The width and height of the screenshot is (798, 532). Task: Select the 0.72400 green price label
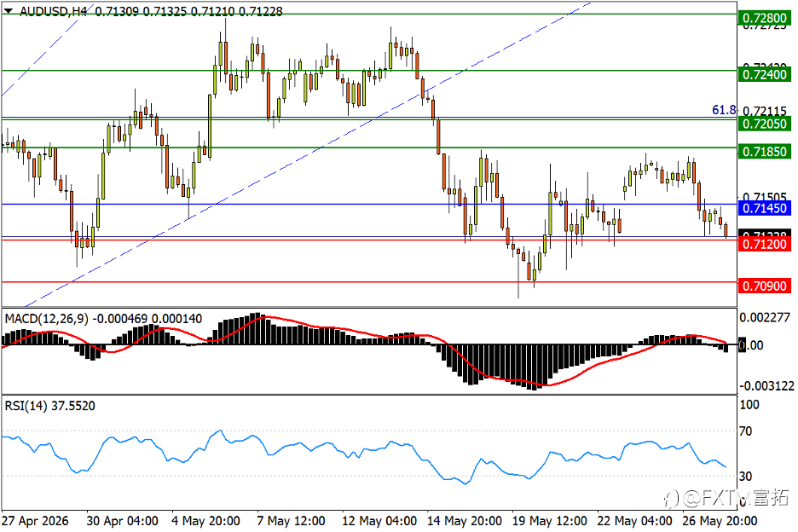click(765, 75)
